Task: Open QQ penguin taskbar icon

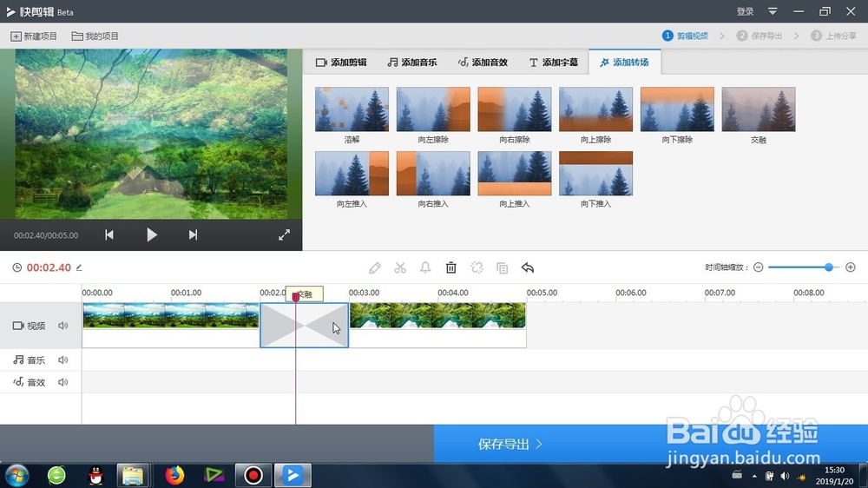Action: click(x=95, y=475)
